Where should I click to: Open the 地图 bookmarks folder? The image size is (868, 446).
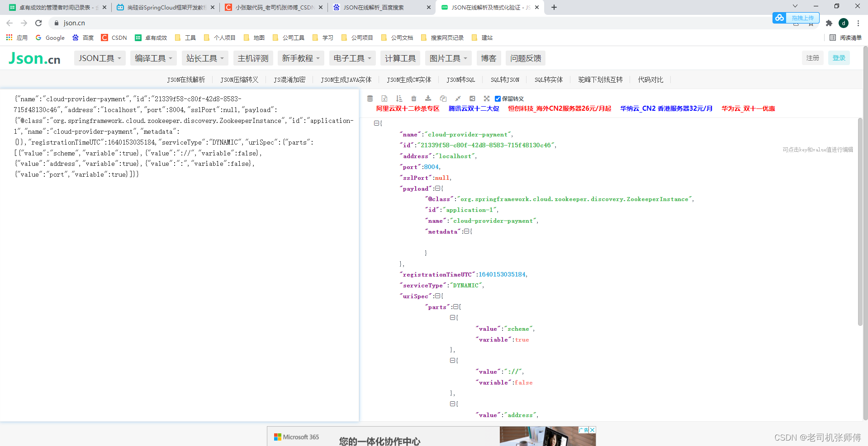click(x=254, y=38)
